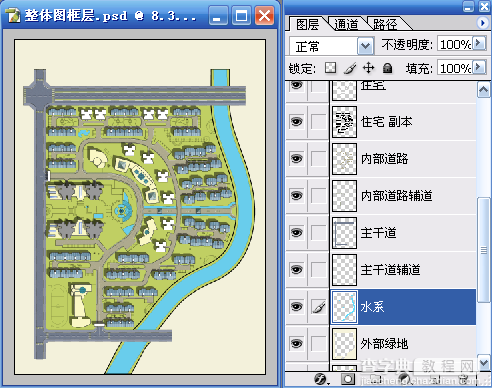Viewport: 492px width, 388px height.
Task: Hide the 内部道路 layer via its eye icon
Action: 296,159
